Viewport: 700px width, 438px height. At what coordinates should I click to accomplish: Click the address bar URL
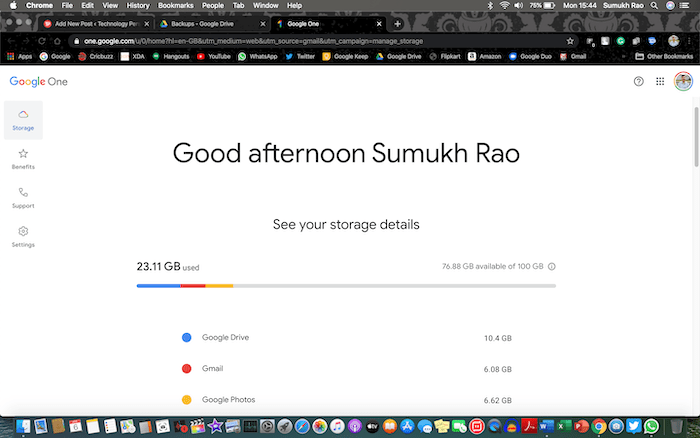pyautogui.click(x=253, y=41)
